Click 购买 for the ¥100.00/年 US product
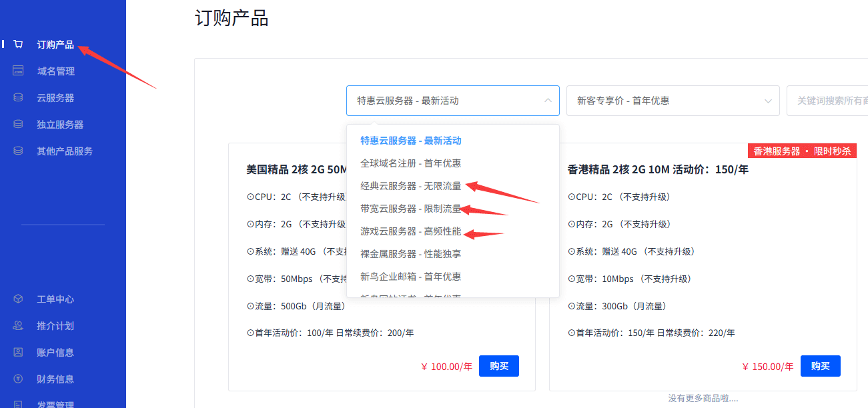The image size is (868, 408). [499, 366]
